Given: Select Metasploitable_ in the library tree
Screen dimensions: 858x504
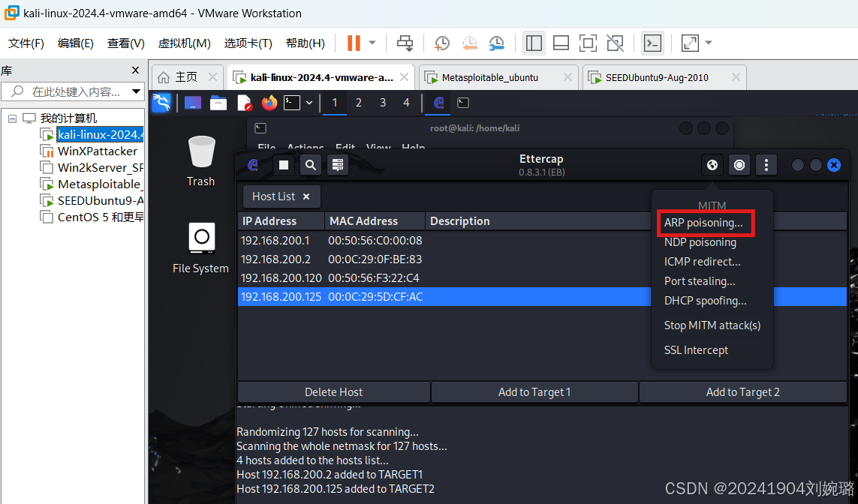Looking at the screenshot, I should [100, 184].
